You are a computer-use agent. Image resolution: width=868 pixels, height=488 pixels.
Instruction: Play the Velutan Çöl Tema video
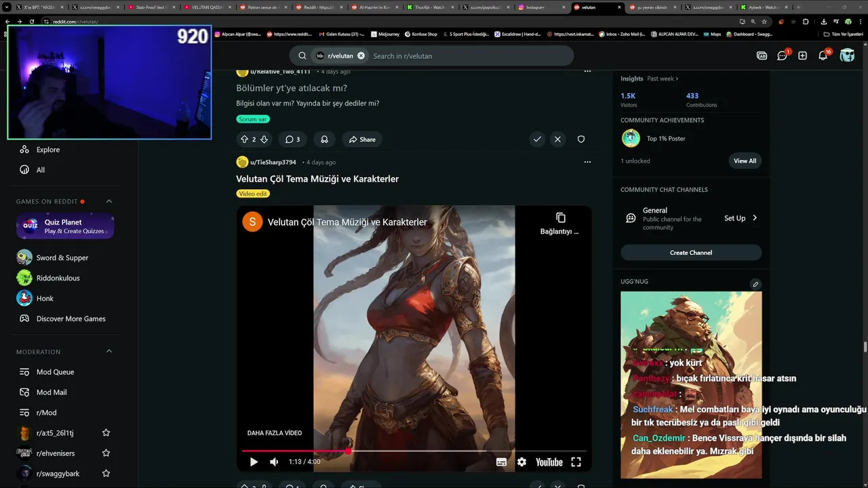coord(254,462)
